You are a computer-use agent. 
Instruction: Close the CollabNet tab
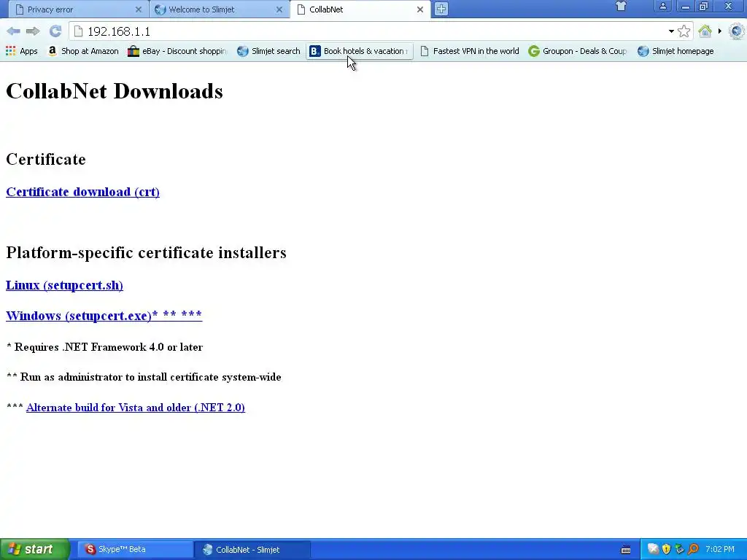click(420, 9)
